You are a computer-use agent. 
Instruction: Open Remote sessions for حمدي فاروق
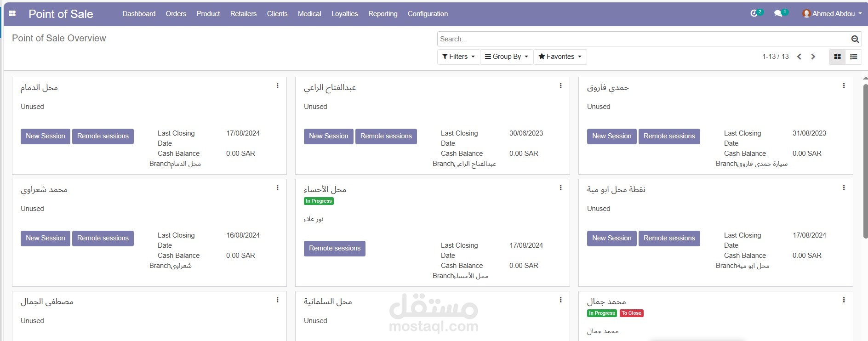pyautogui.click(x=669, y=136)
